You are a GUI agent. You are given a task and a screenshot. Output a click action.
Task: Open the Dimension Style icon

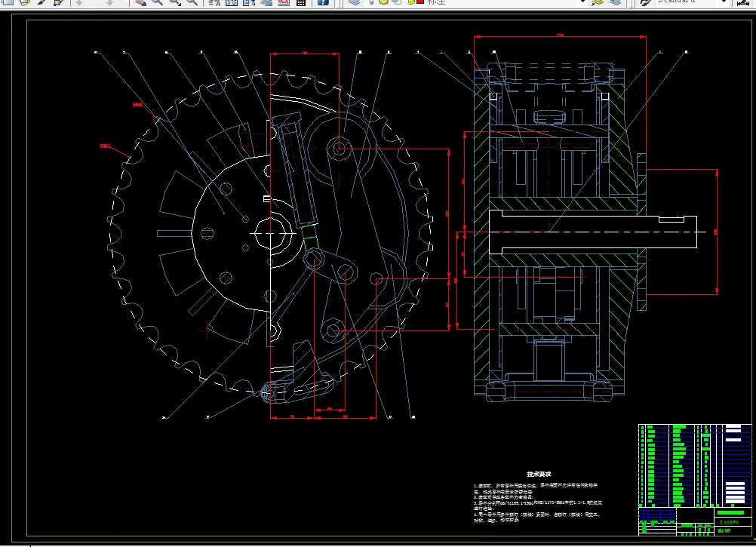743,2
